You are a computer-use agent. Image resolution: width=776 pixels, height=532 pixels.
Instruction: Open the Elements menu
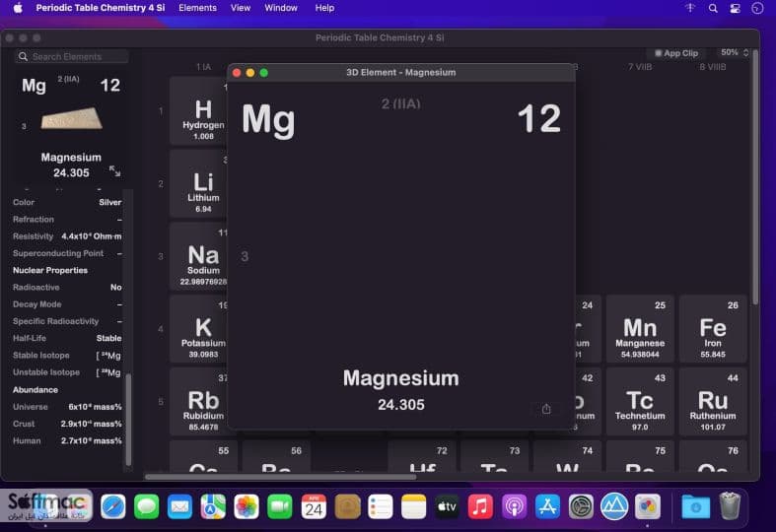click(197, 8)
